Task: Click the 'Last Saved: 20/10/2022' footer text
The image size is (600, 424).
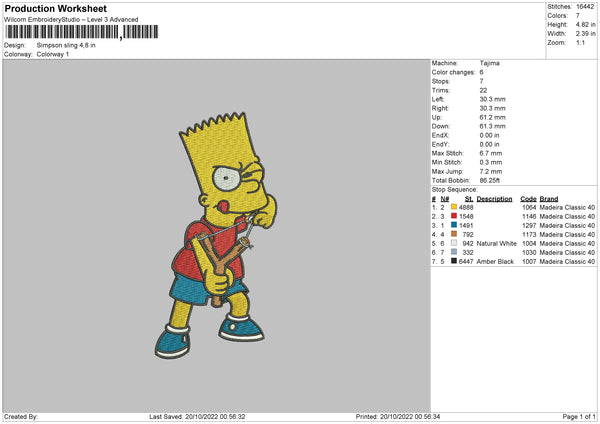Action: pos(197,417)
